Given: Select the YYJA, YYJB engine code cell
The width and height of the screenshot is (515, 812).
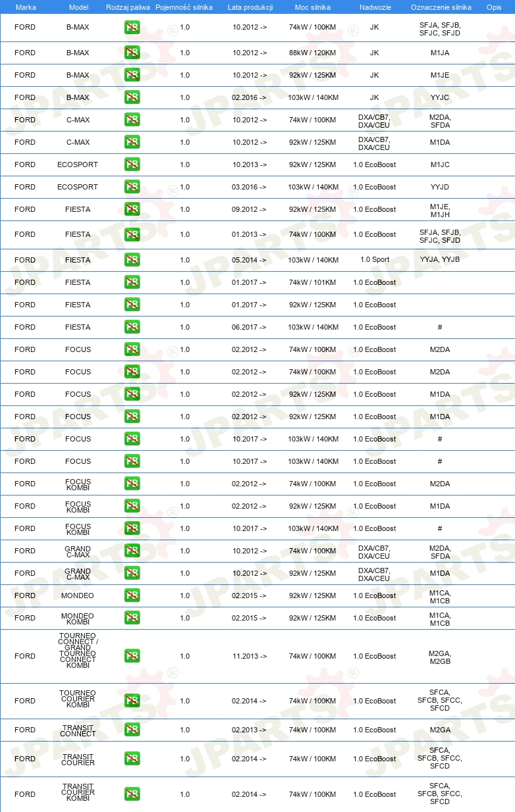Looking at the screenshot, I should [x=440, y=260].
